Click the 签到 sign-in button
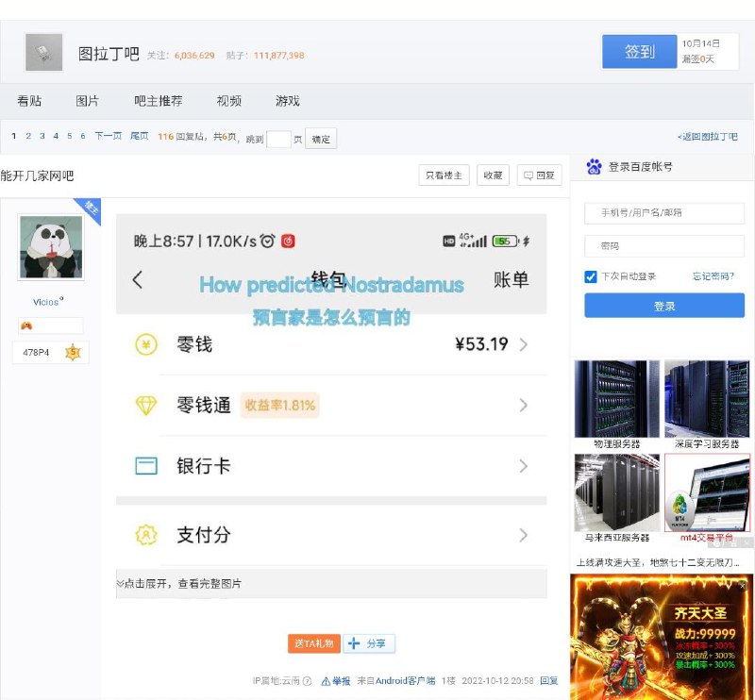The image size is (755, 700). (640, 51)
